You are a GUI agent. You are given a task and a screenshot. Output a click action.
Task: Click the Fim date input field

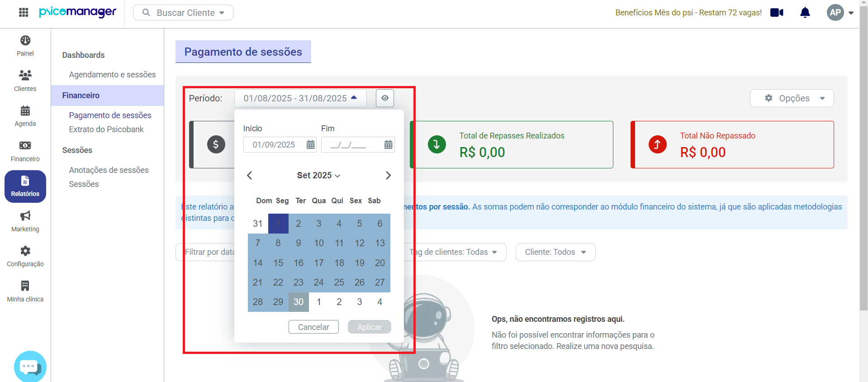(358, 145)
